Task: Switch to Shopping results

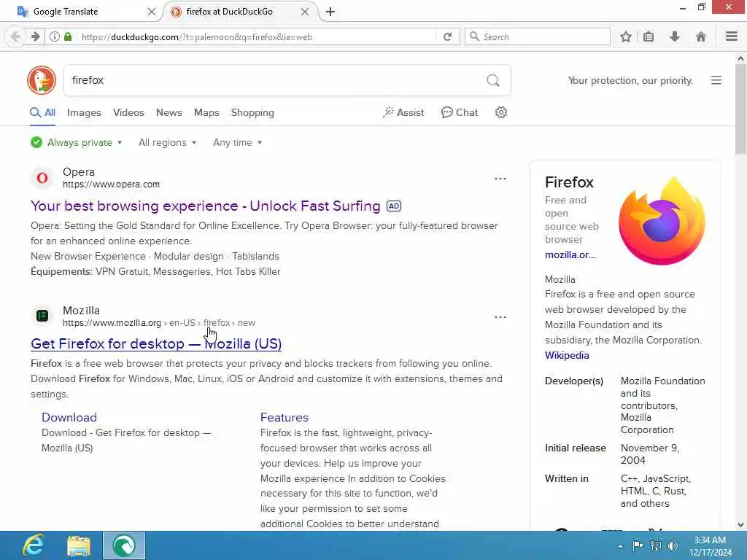Action: [252, 113]
